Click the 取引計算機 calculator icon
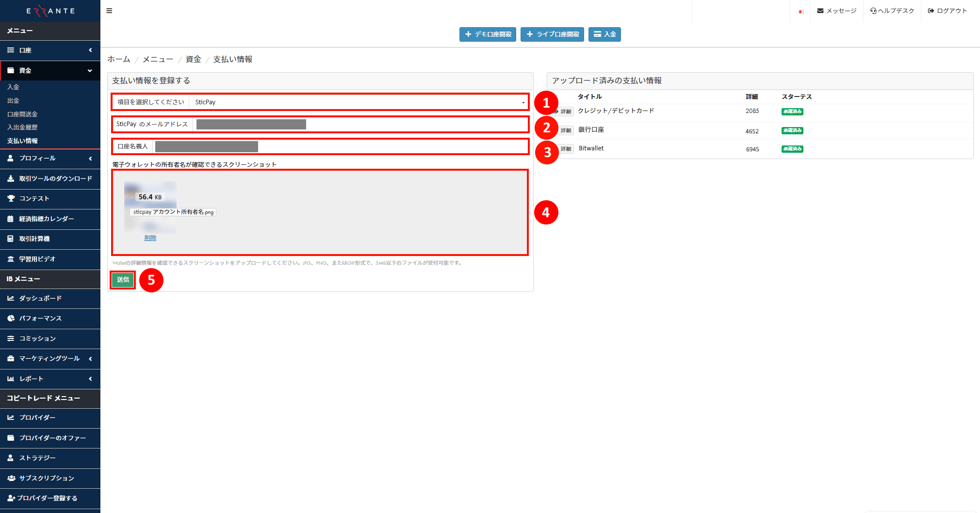The image size is (980, 513). point(11,239)
